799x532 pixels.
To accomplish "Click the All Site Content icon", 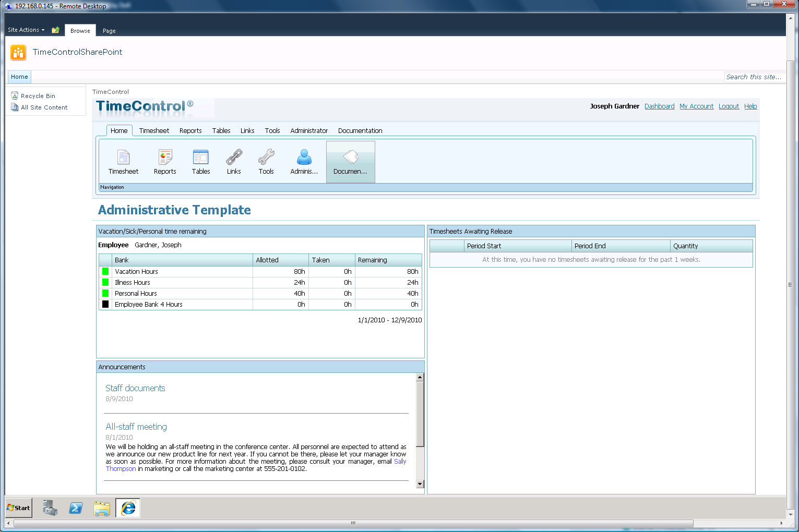I will (x=15, y=107).
